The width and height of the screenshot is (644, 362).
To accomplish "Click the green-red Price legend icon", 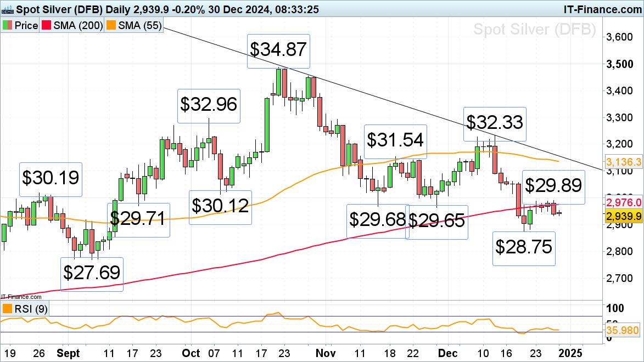I will click(8, 26).
